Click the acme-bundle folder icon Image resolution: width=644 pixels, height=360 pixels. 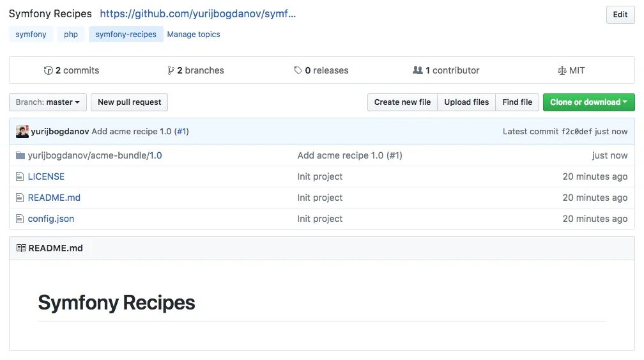[x=20, y=155]
